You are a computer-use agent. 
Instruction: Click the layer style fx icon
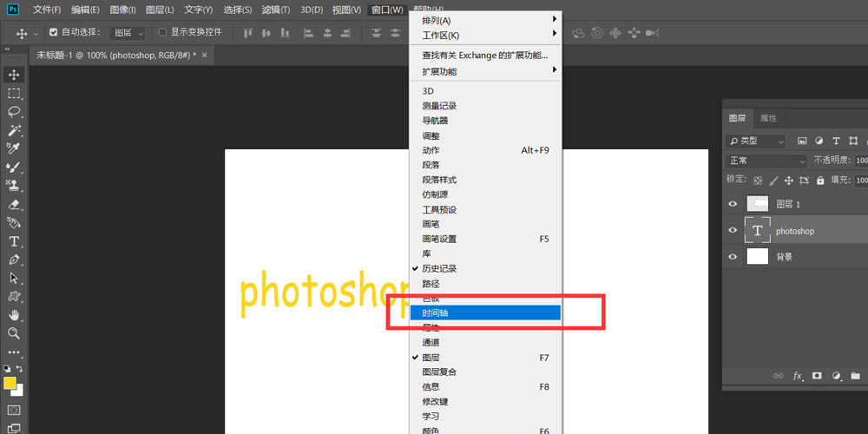click(x=798, y=376)
